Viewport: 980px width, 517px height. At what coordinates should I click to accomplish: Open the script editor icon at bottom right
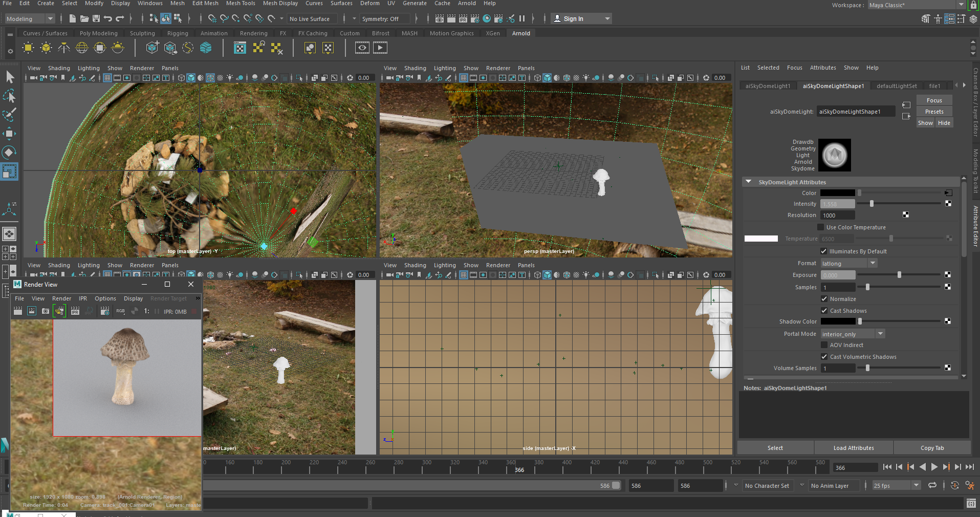pyautogui.click(x=971, y=504)
